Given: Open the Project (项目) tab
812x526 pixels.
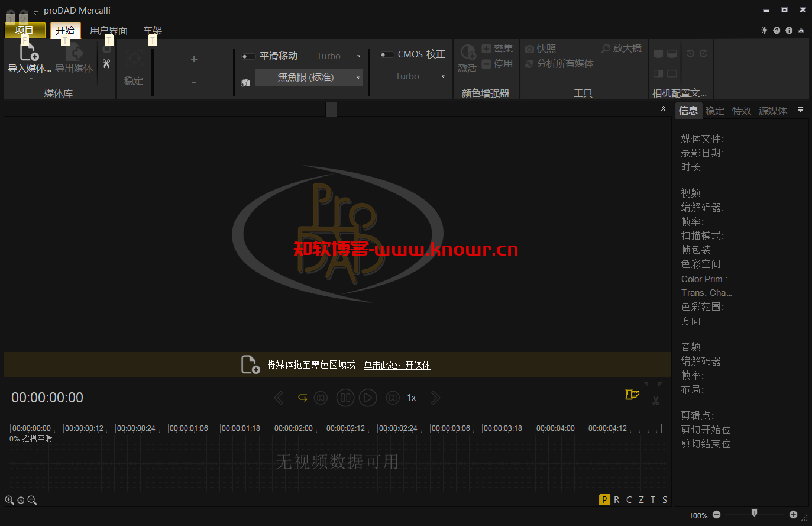Looking at the screenshot, I should coord(25,30).
